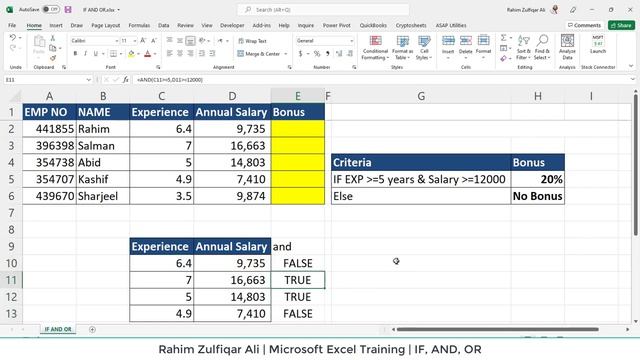The image size is (640, 360).
Task: Open the File menu
Action: tap(12, 25)
